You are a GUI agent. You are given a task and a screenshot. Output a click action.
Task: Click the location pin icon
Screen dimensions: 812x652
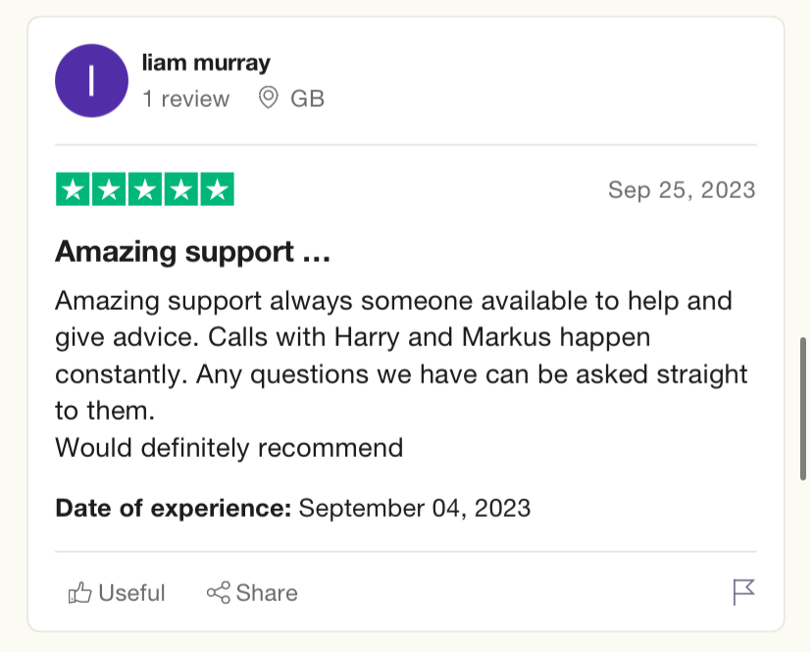(269, 98)
